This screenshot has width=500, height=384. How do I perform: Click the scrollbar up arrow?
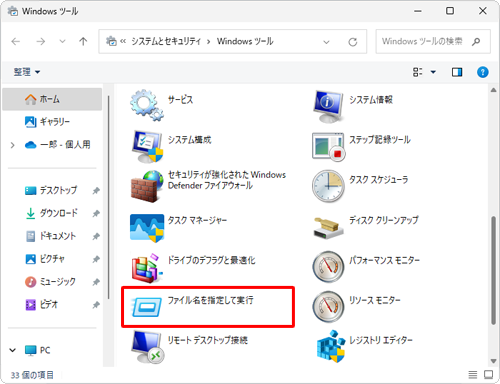tap(494, 90)
